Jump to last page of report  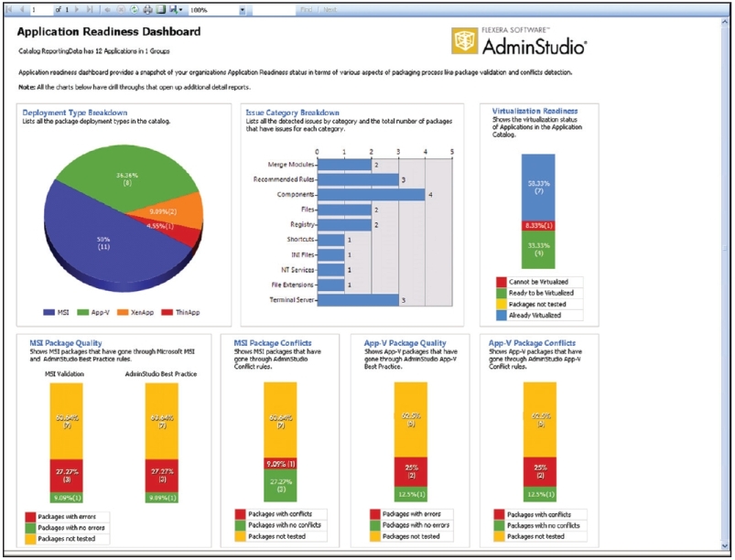(89, 9)
